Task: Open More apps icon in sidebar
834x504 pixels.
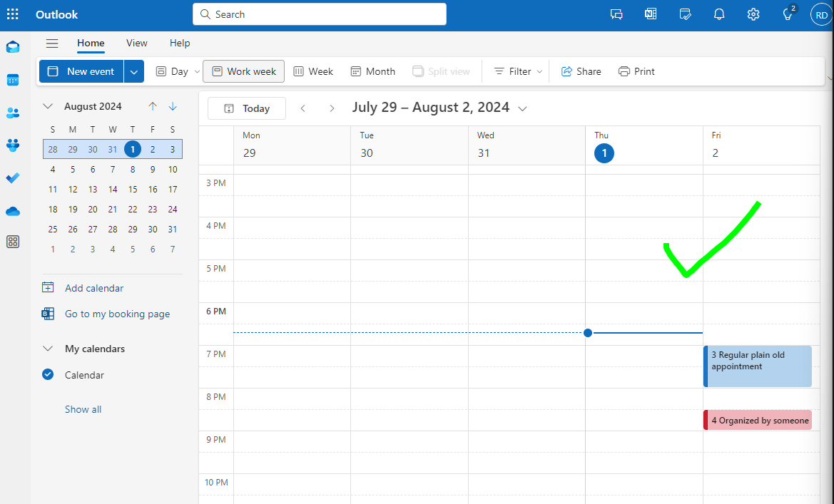Action: pyautogui.click(x=13, y=242)
